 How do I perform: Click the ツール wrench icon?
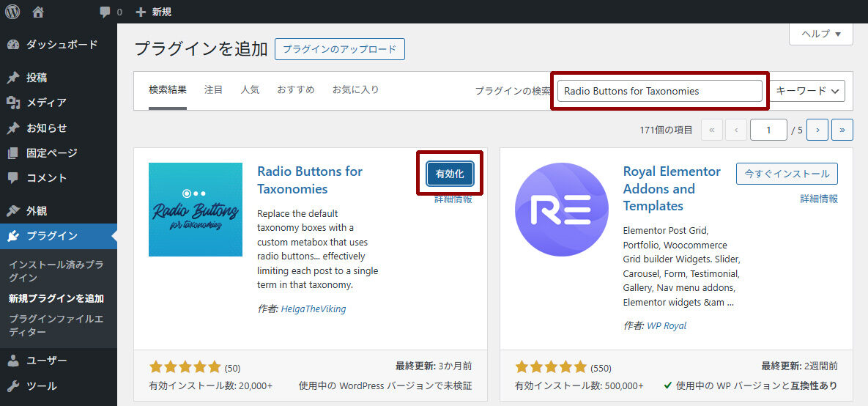click(x=13, y=385)
